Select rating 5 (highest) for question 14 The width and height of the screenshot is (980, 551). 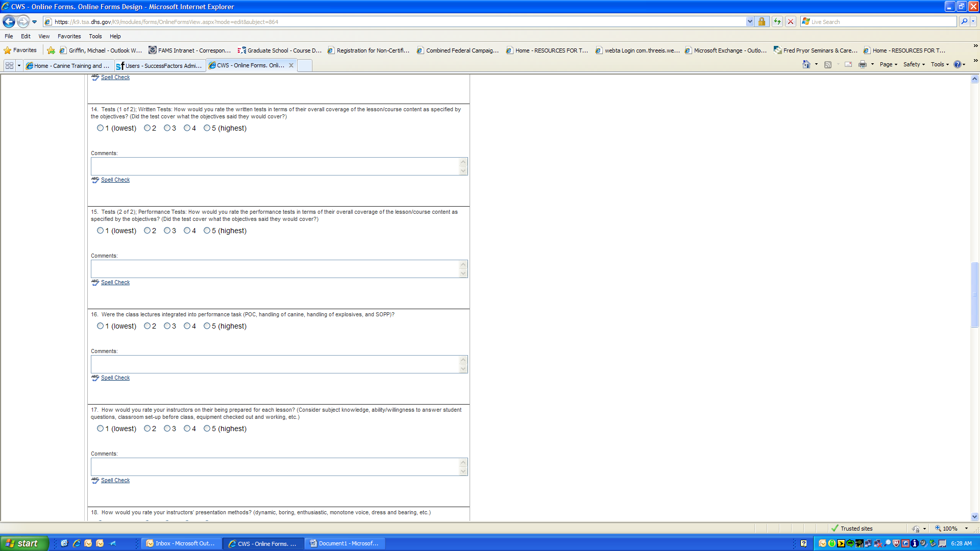pyautogui.click(x=207, y=128)
